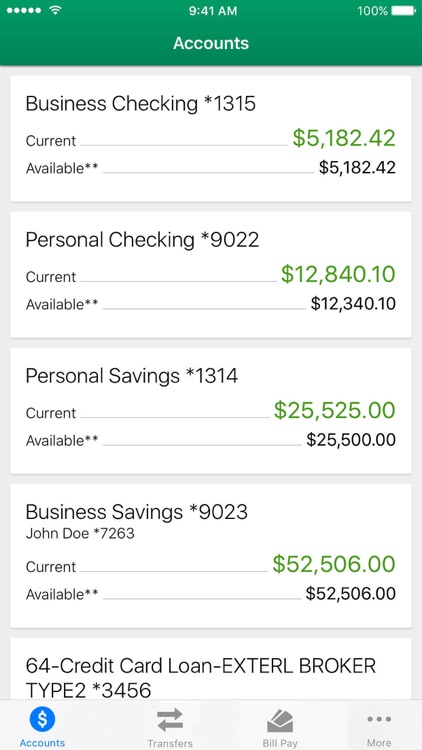The height and width of the screenshot is (750, 422).
Task: Tap the More three-dots icon
Action: (379, 719)
